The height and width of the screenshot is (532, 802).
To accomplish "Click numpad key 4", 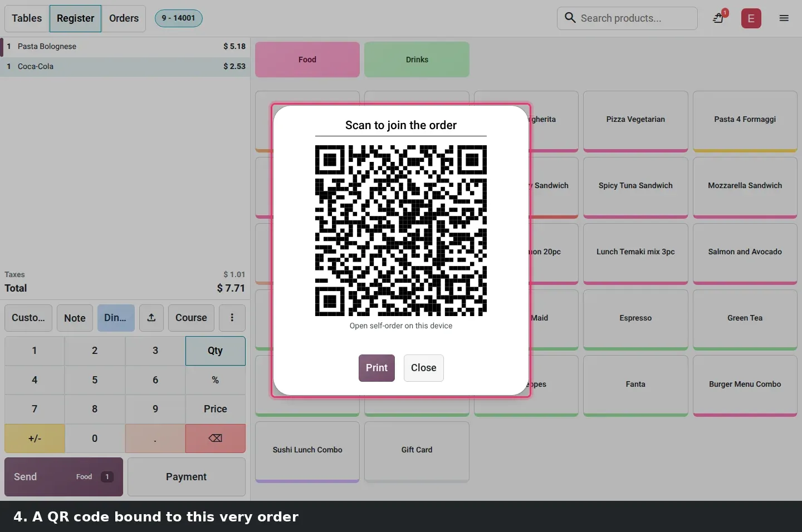I will 35,380.
